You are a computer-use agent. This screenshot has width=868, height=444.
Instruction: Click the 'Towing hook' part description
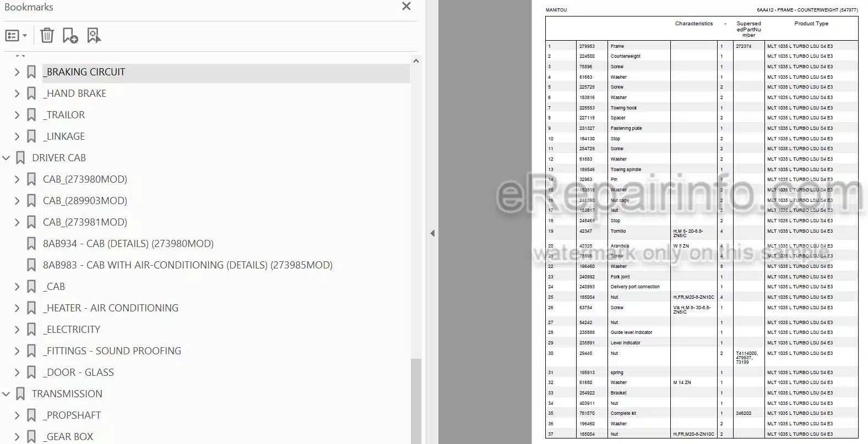(623, 108)
